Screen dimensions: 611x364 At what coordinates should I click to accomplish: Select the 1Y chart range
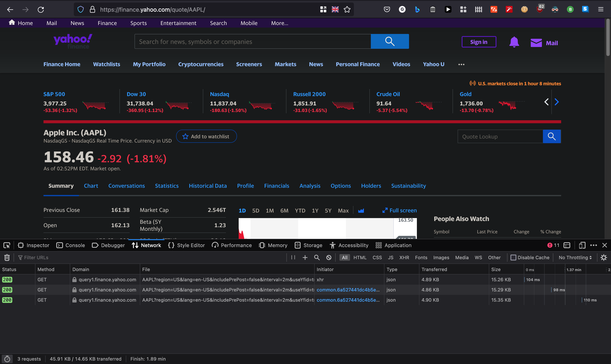315,210
